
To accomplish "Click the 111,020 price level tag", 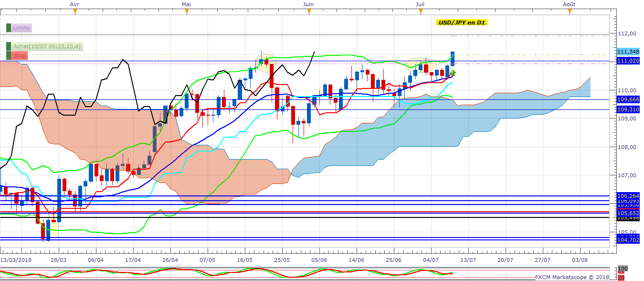I will [x=628, y=61].
